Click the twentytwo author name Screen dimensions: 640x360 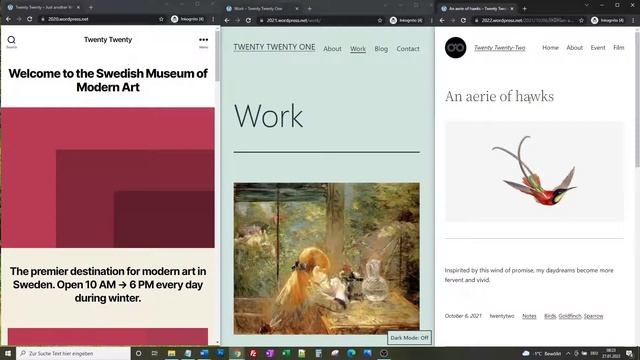pyautogui.click(x=502, y=316)
